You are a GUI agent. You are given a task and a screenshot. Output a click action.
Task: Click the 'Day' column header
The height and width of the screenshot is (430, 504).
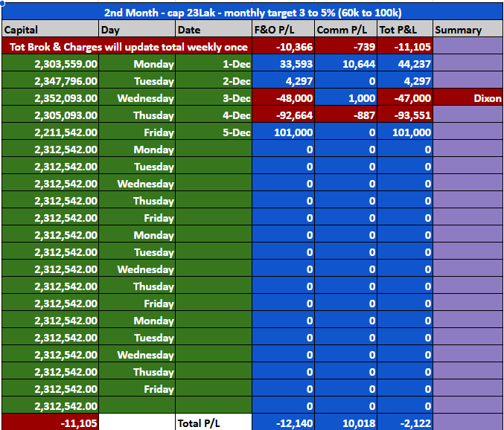click(137, 30)
